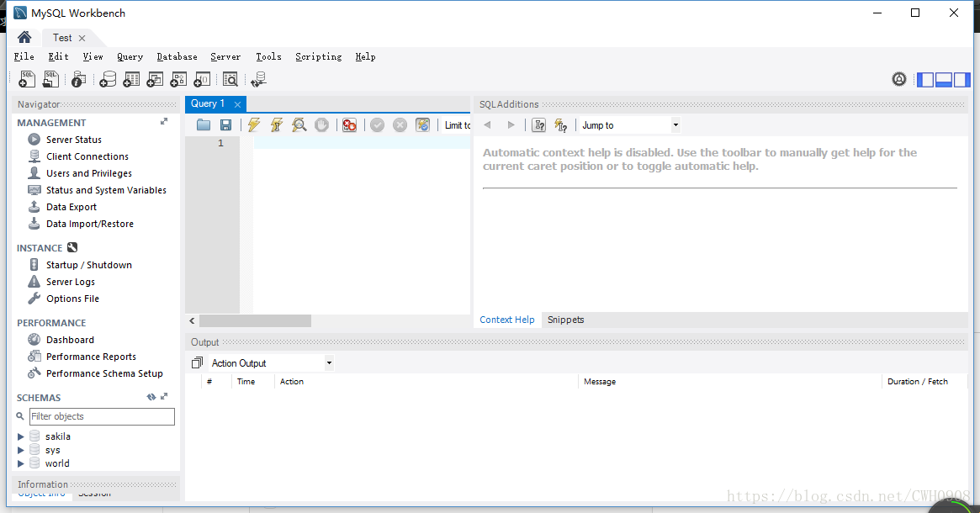Open SQL script file from main toolbar

[x=50, y=79]
